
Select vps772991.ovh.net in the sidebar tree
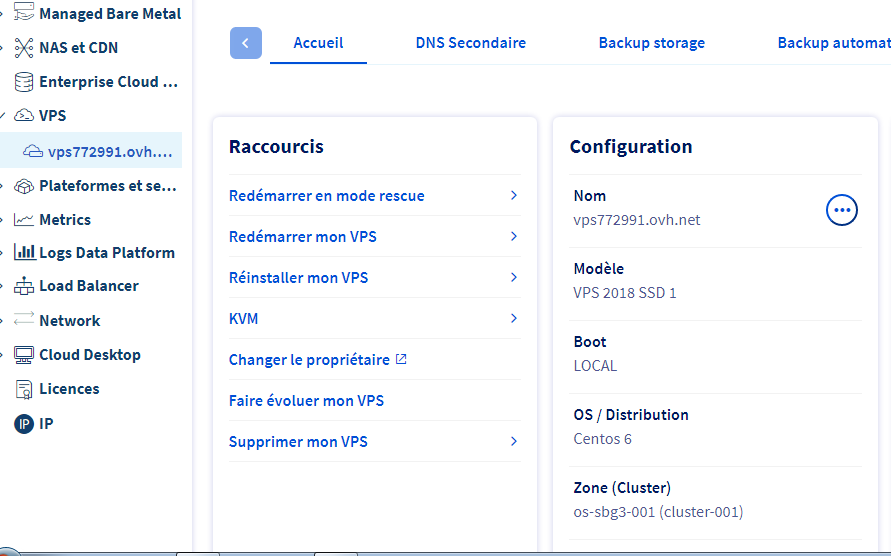109,152
